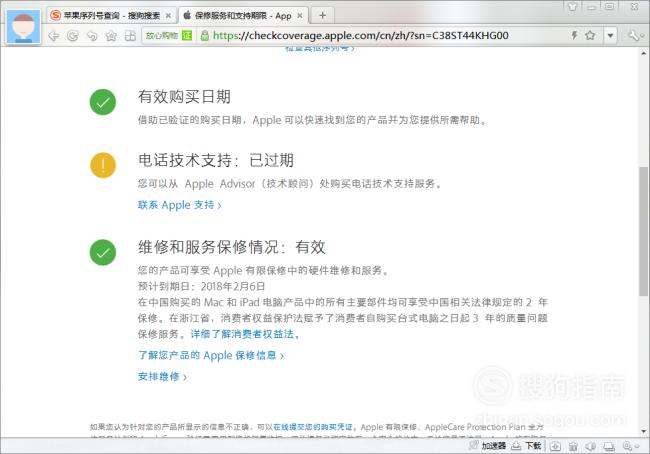Viewport: 650px width, 454px height.
Task: Click the scrollbar up arrow
Action: 644,53
